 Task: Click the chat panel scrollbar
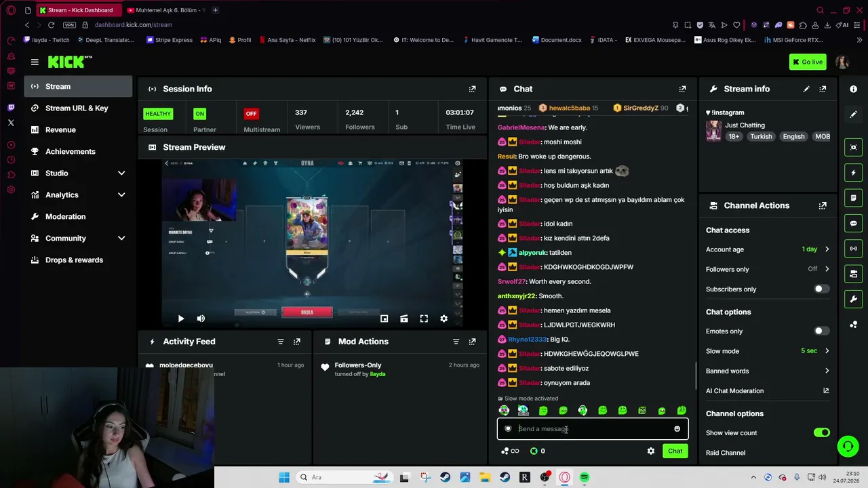coord(695,376)
